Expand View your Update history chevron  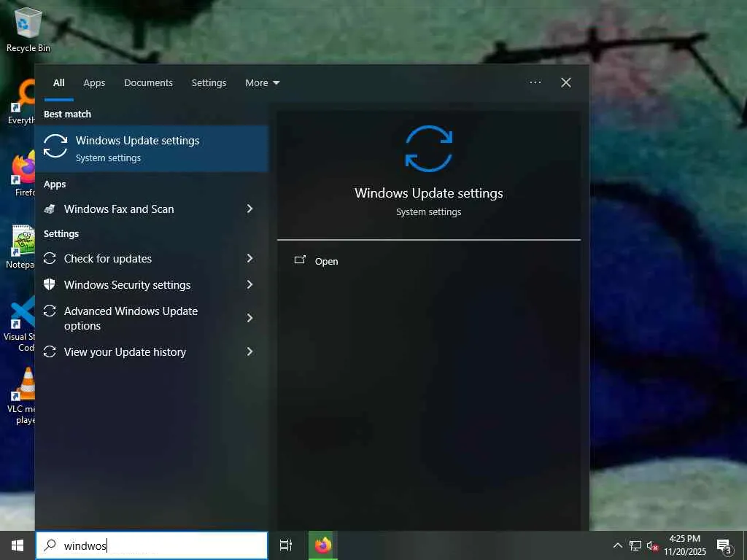[x=249, y=351]
